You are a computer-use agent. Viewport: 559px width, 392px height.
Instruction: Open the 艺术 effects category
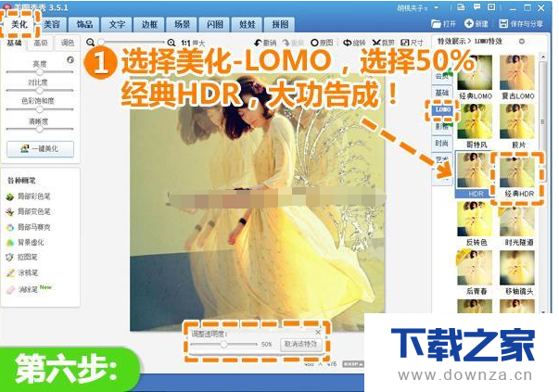coord(442,159)
